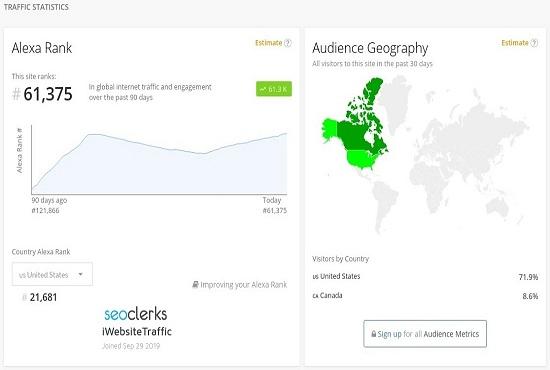550x370 pixels.
Task: Click the dropdown arrow beside United States
Action: (81, 274)
